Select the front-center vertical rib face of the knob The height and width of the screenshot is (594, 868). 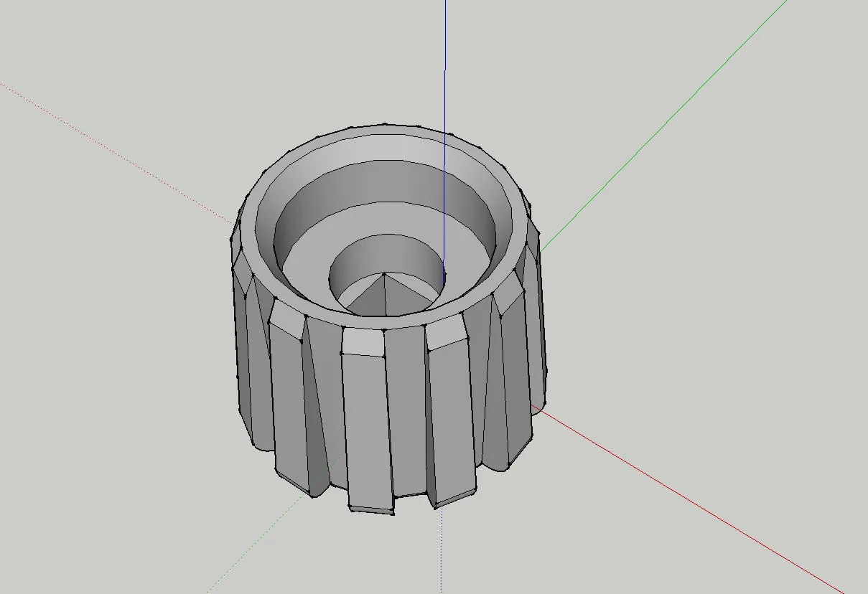[x=367, y=430]
